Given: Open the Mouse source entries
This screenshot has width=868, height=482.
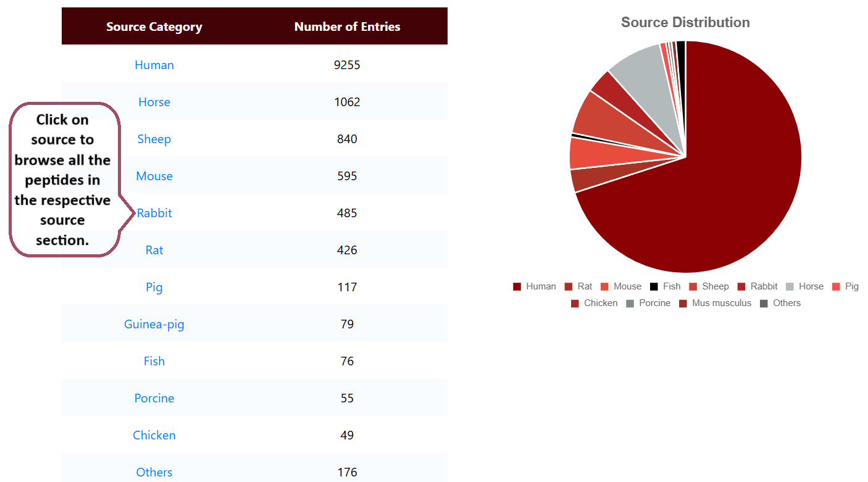Looking at the screenshot, I should 154,176.
